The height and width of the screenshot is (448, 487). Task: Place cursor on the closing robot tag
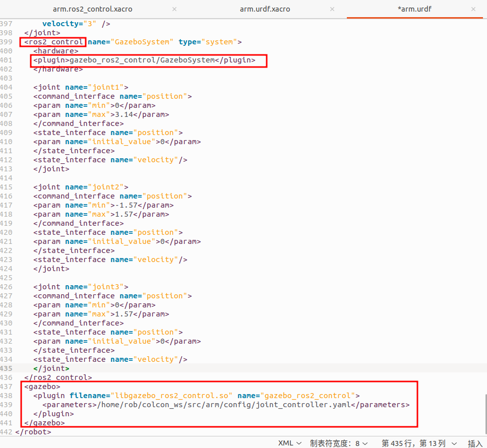(34, 432)
